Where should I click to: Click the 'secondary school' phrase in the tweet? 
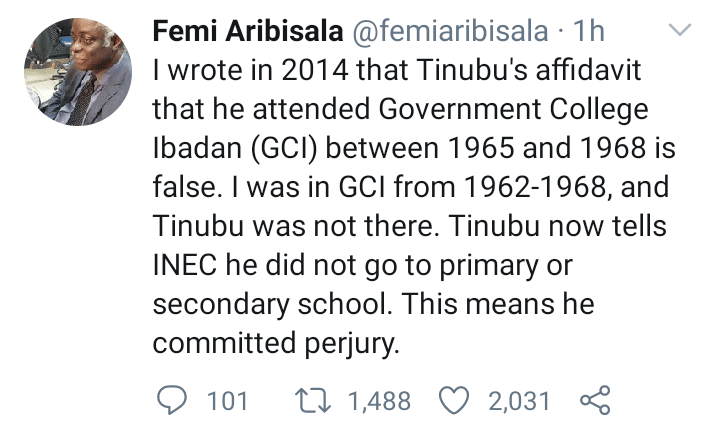[x=271, y=304]
